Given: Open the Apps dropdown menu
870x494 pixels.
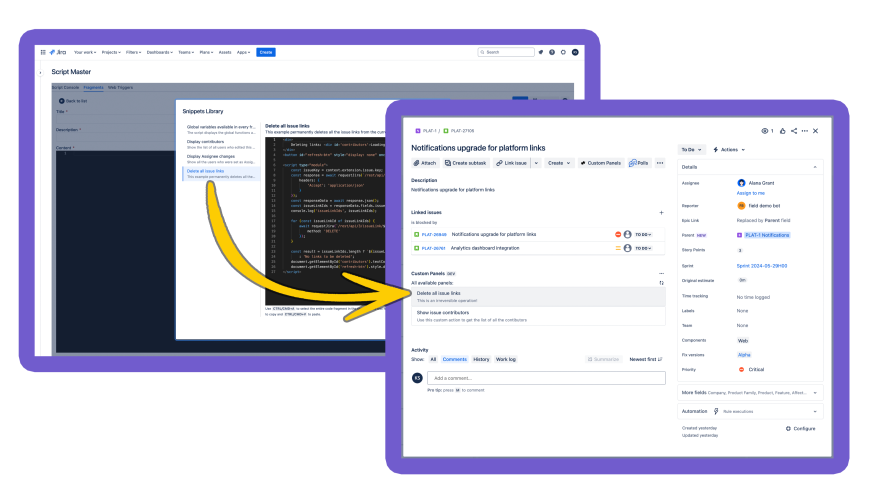Looking at the screenshot, I should [x=243, y=52].
